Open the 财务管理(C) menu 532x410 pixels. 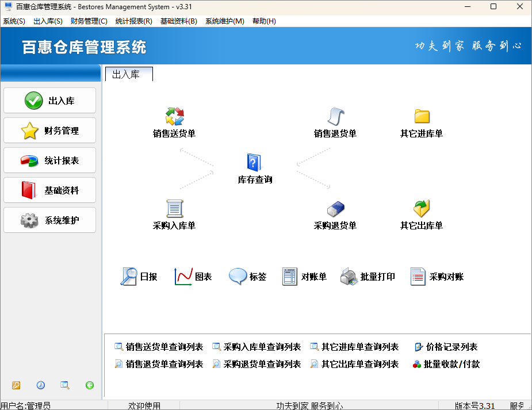[x=89, y=21]
